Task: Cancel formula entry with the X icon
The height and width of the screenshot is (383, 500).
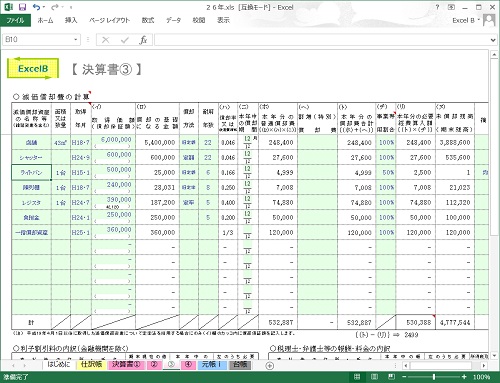Action: coord(106,40)
